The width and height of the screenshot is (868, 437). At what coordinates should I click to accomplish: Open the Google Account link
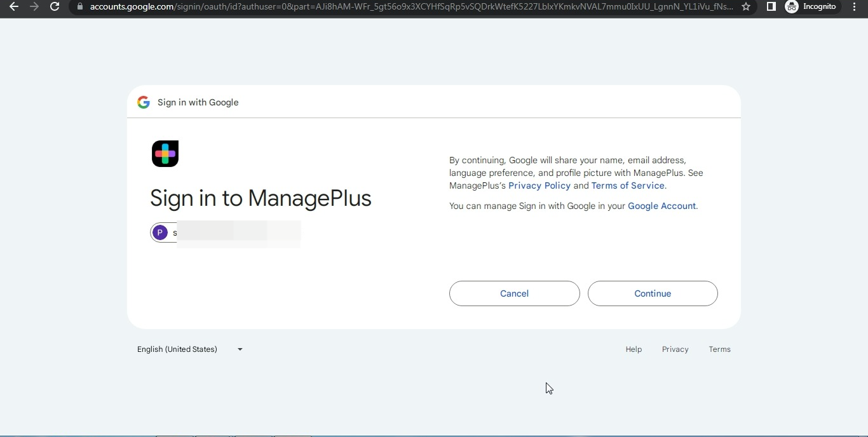661,206
